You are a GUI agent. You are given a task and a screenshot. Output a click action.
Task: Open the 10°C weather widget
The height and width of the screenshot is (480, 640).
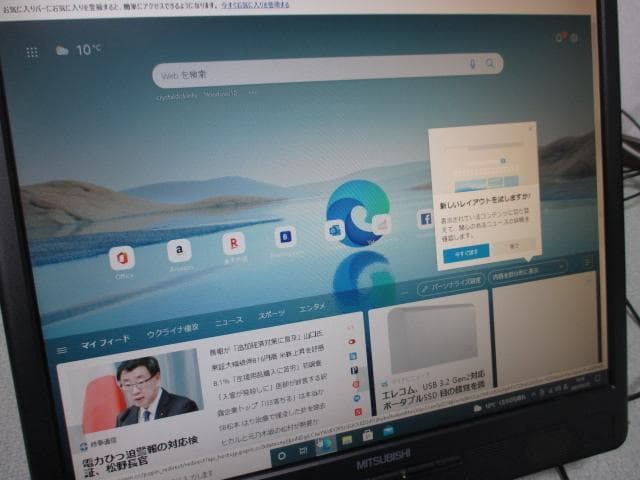78,50
